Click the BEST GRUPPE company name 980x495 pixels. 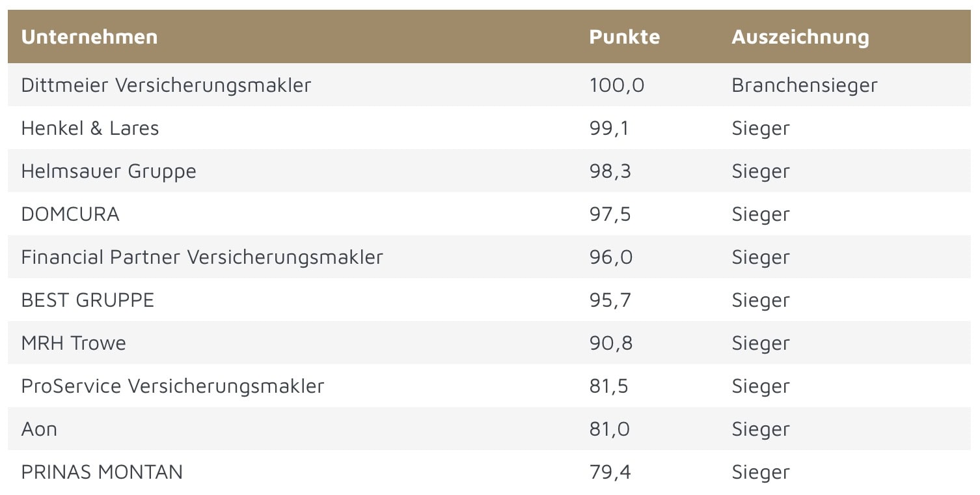[87, 300]
